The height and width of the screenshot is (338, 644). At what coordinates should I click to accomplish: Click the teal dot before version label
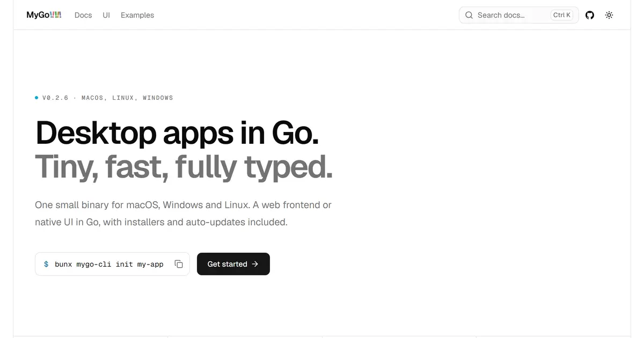click(x=36, y=98)
